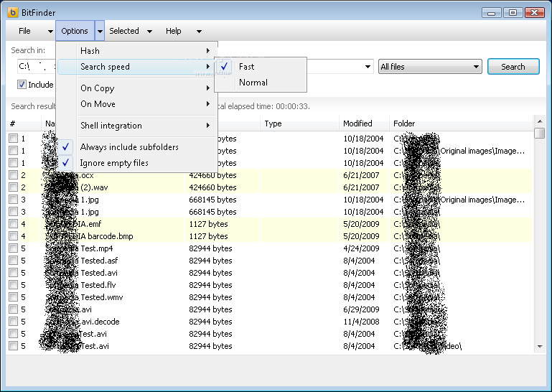The height and width of the screenshot is (392, 552).
Task: Check the box for Tested.wmv row
Action: click(14, 297)
